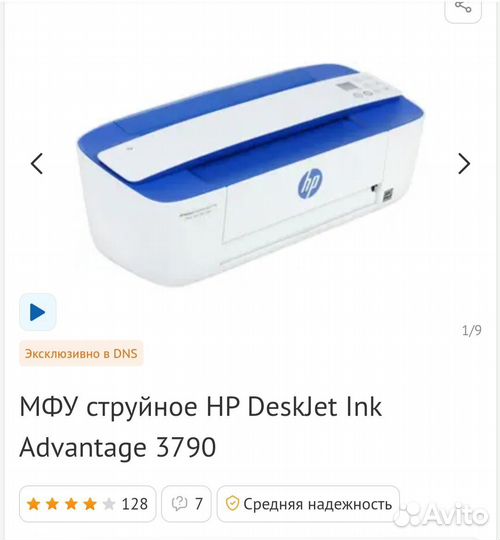Click the question bubble icon
Viewport: 500px width, 540px height.
[179, 504]
